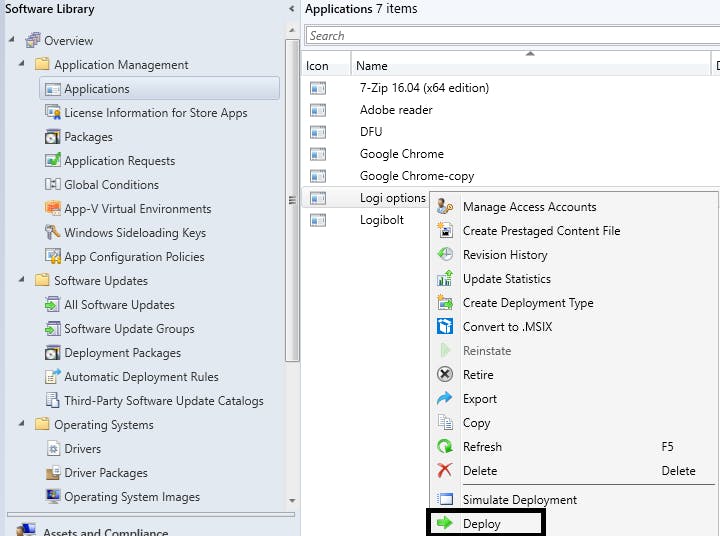Image resolution: width=720 pixels, height=536 pixels.
Task: Click the 7-Zip application icon
Action: (x=318, y=88)
